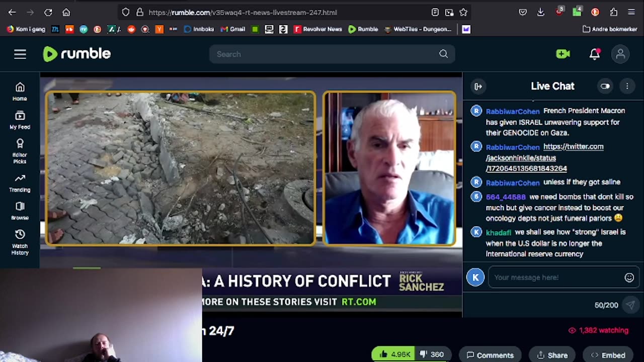
Task: Open the extensions puzzle-piece icon
Action: [613, 12]
